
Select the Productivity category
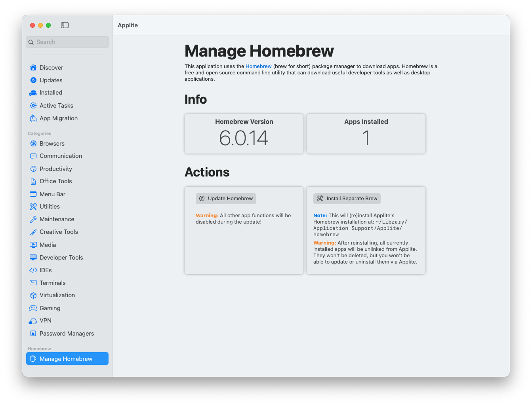tap(67, 169)
